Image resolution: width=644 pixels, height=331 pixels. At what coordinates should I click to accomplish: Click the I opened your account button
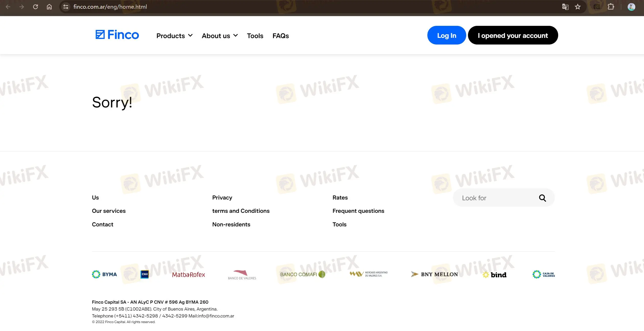pos(512,35)
